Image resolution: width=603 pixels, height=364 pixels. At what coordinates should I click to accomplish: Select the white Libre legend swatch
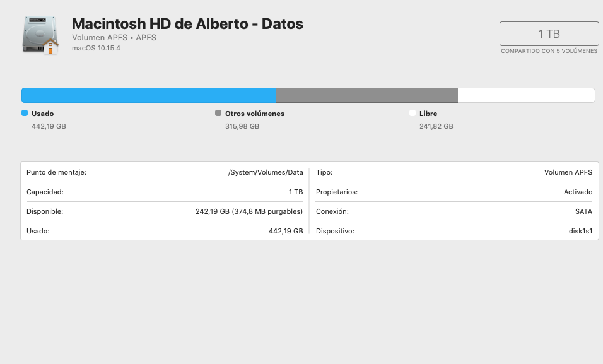tap(413, 113)
